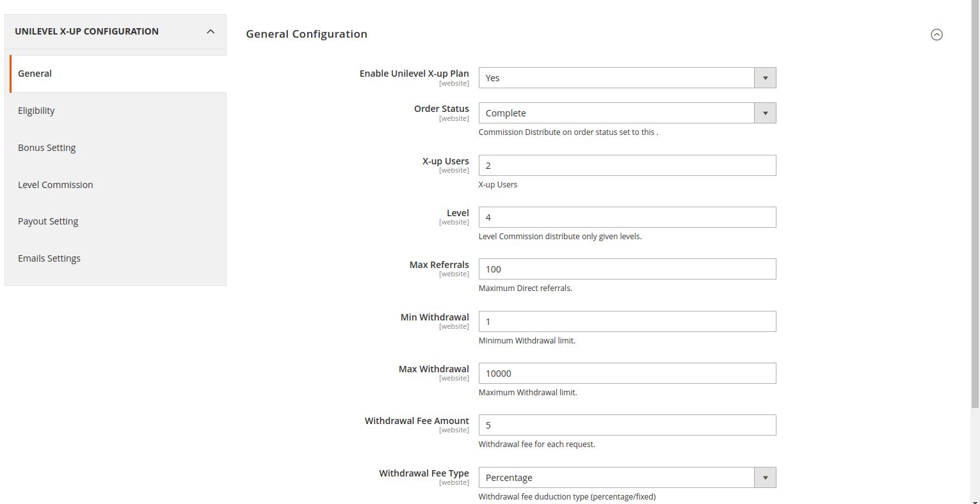Click the Max Referrals text box
This screenshot has width=980, height=504.
[x=627, y=269]
